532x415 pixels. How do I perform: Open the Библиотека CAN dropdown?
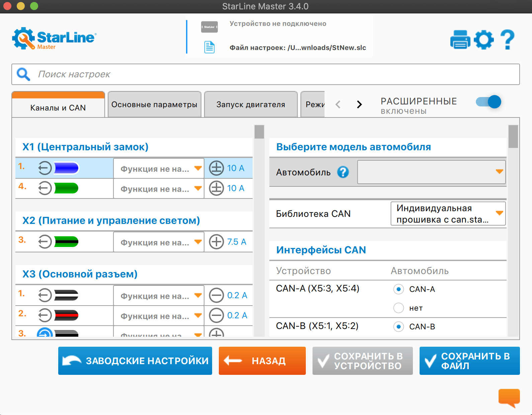448,214
